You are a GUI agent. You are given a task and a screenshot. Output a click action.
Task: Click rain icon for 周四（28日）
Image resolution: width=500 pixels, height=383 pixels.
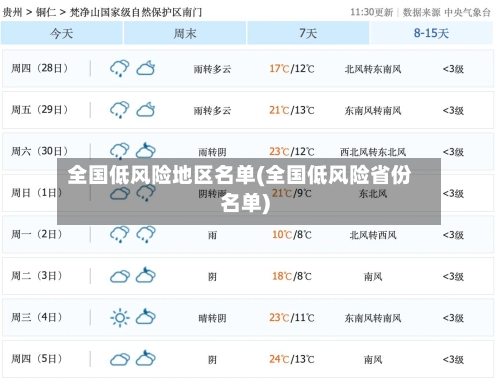point(120,68)
